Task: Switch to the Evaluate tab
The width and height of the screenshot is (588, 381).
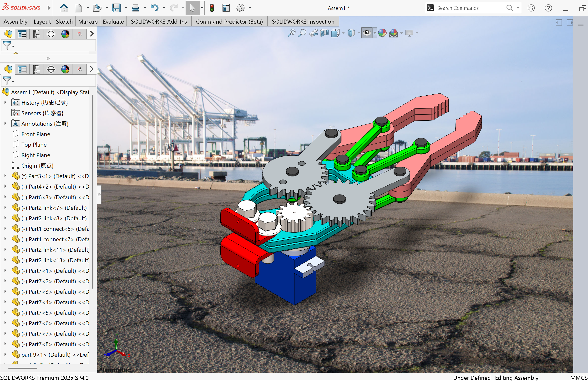Action: pos(113,21)
